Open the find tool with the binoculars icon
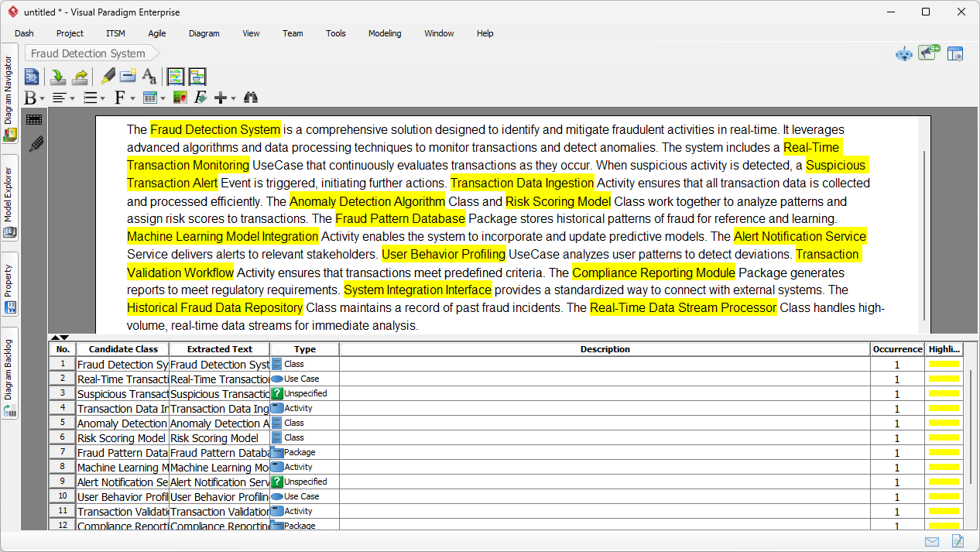Screen dimensions: 980x552 250,97
